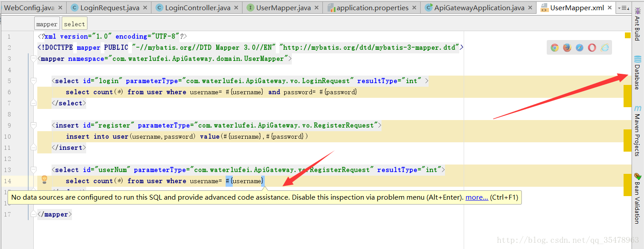644x249 pixels.
Task: Close the UserMapper.xml tab
Action: pyautogui.click(x=609, y=8)
